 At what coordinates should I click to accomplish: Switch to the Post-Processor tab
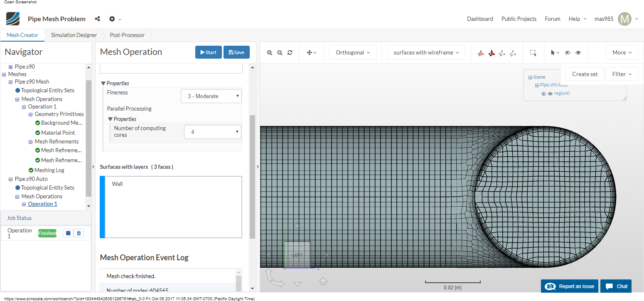tap(127, 35)
